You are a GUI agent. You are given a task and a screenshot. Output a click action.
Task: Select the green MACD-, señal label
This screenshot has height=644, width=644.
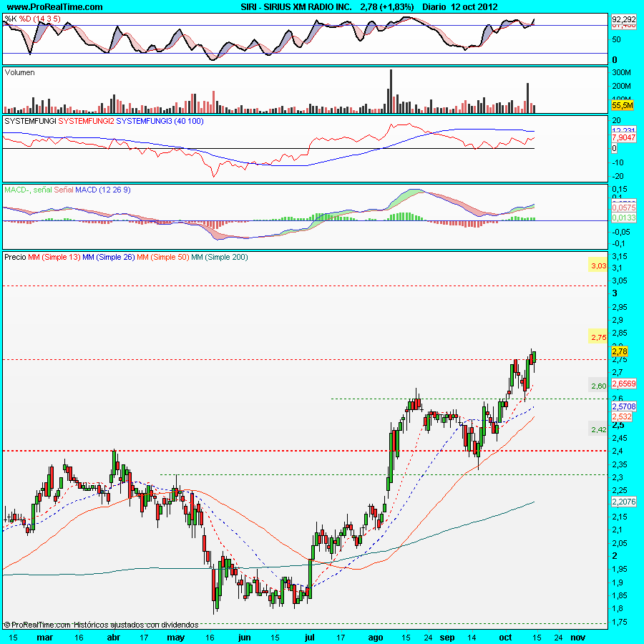click(28, 190)
